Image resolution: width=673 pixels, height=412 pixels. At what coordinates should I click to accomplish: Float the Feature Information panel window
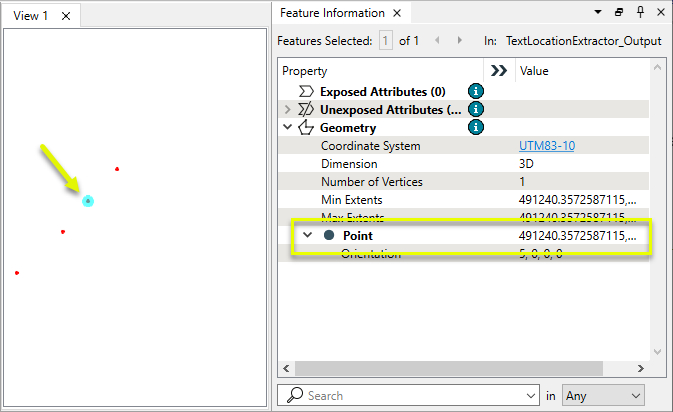(x=619, y=12)
